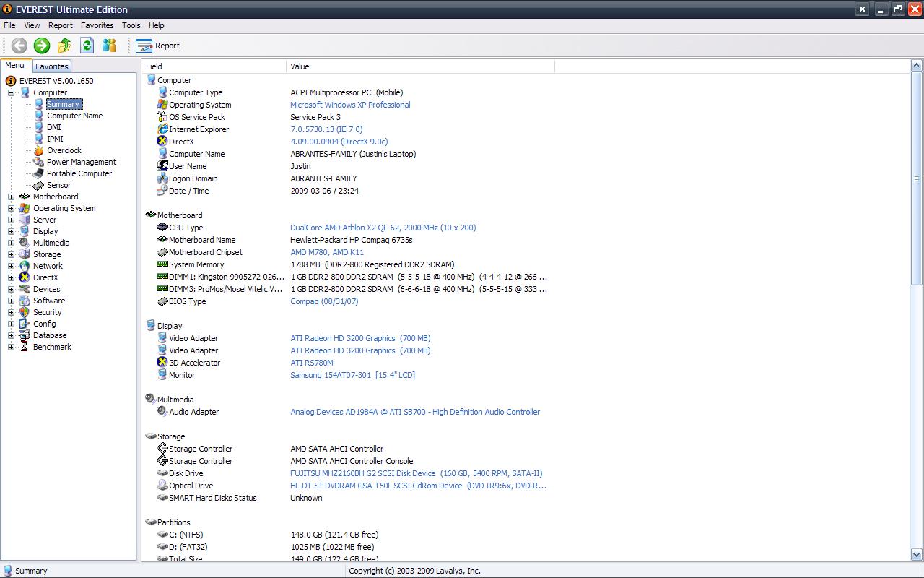Click the Power Management icon

pos(39,162)
